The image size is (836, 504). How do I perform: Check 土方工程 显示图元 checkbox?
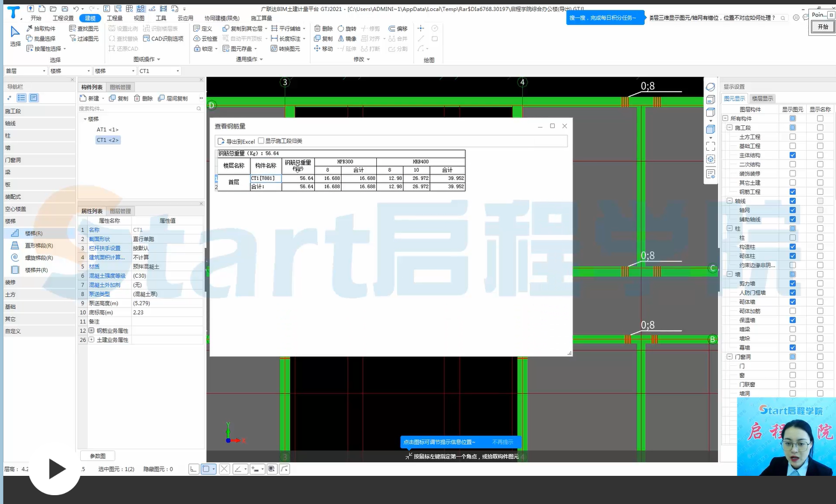click(x=792, y=137)
